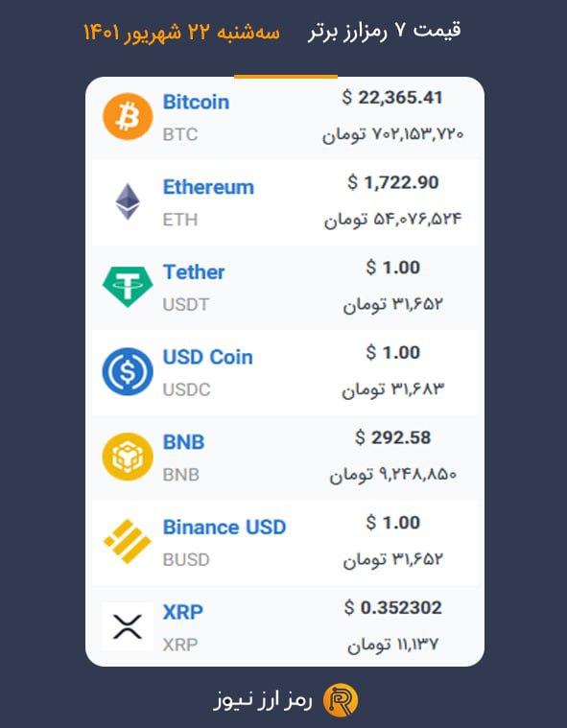Image resolution: width=567 pixels, height=728 pixels.
Task: Click the white top 7 crypto prices title
Action: pyautogui.click(x=384, y=31)
